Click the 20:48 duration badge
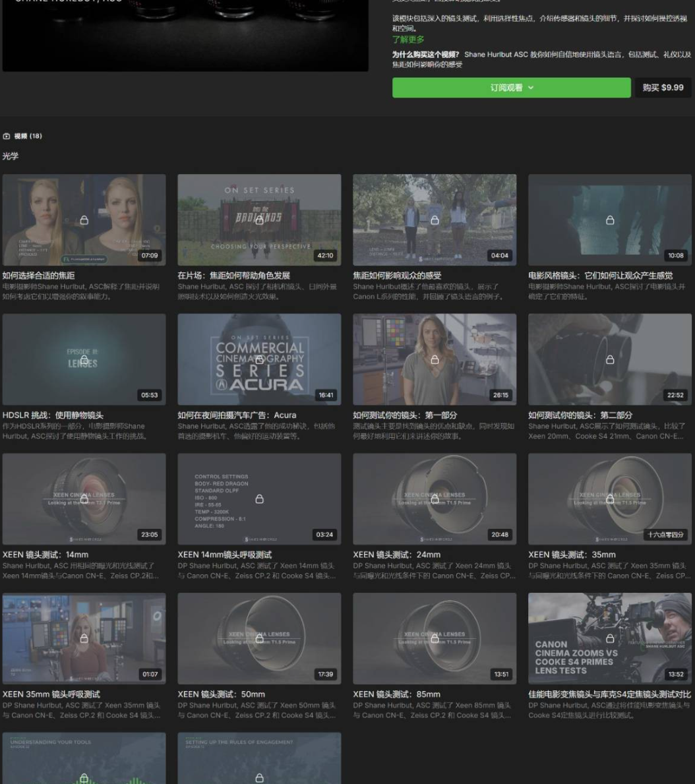 pyautogui.click(x=500, y=535)
